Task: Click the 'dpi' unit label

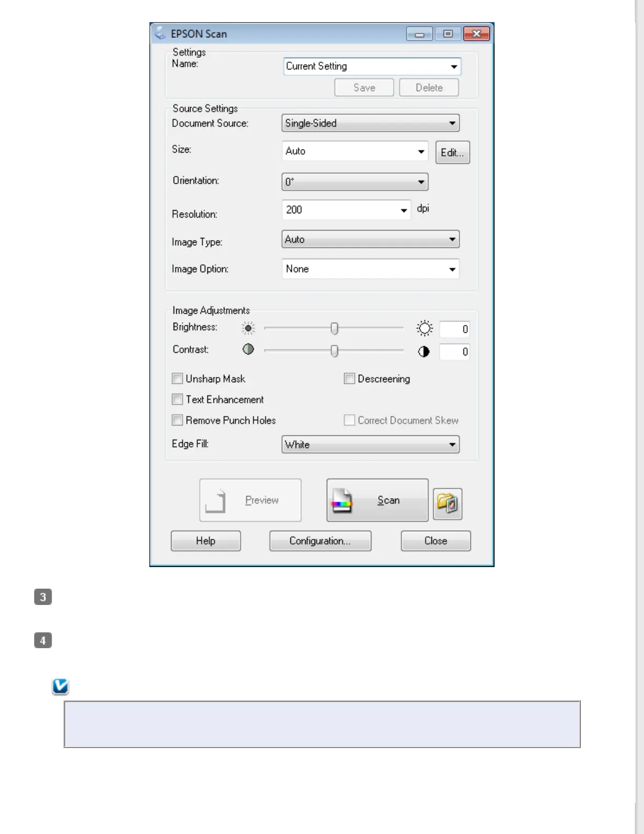Action: tap(423, 208)
